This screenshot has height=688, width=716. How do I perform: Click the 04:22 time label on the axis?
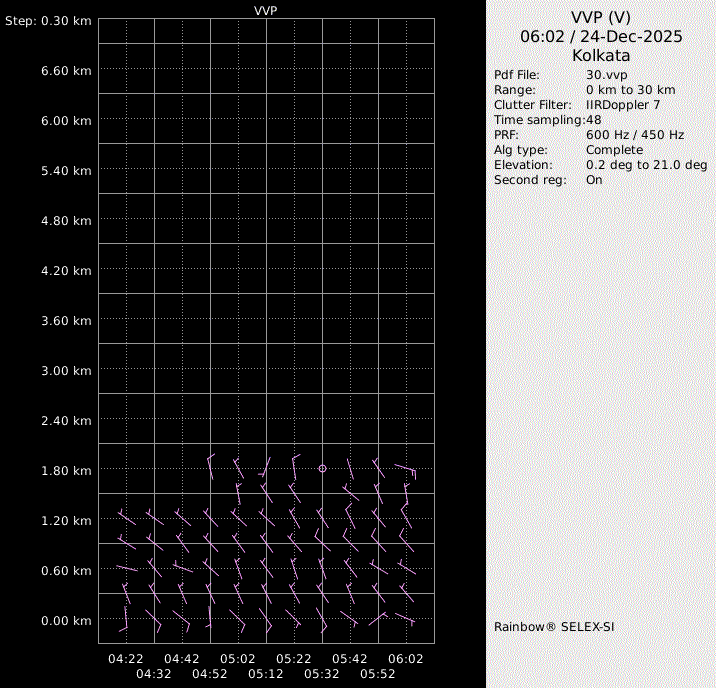tap(125, 659)
